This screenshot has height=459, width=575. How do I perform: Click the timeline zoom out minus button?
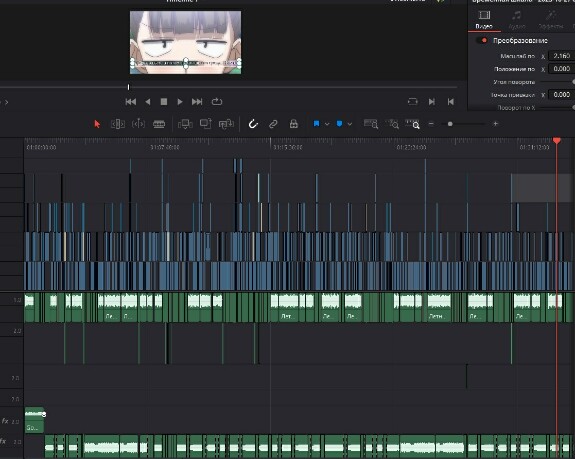(x=431, y=124)
